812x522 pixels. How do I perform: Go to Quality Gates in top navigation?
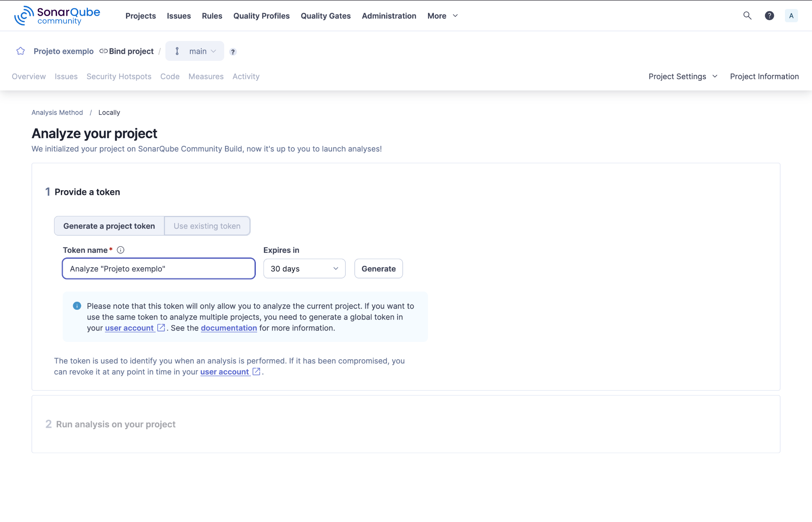[325, 16]
